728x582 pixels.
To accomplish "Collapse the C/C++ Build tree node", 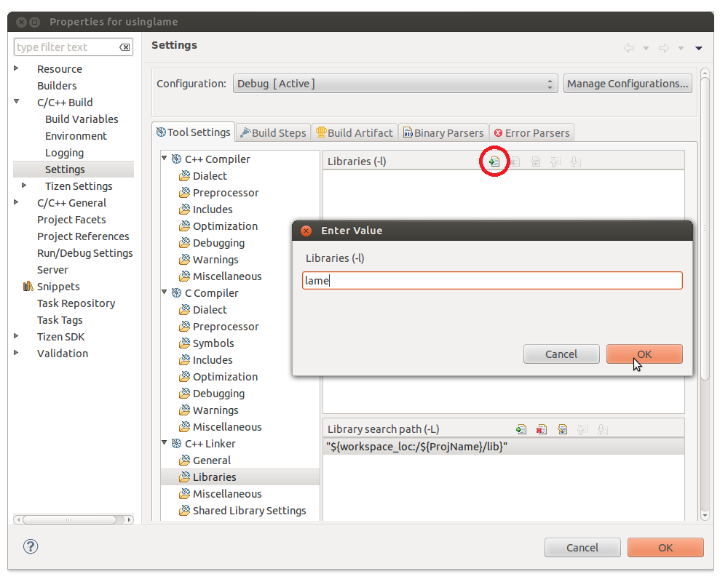I will (x=17, y=103).
